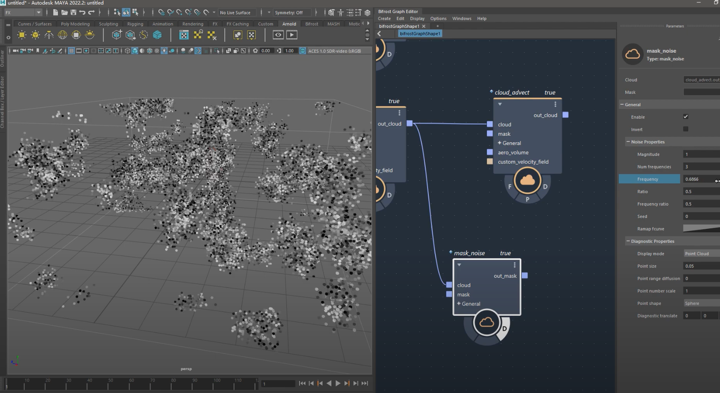Open the three-dot menu on mask_noise node
Screen dimensions: 720x393
515,265
